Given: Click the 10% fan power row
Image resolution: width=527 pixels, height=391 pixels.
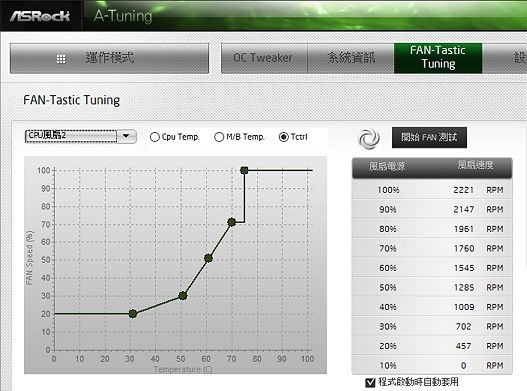Looking at the screenshot, I should coord(432,365).
